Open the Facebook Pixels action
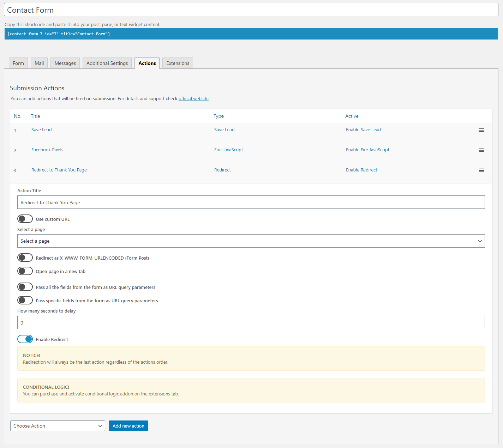Screen dimensions: 503x448 point(47,150)
